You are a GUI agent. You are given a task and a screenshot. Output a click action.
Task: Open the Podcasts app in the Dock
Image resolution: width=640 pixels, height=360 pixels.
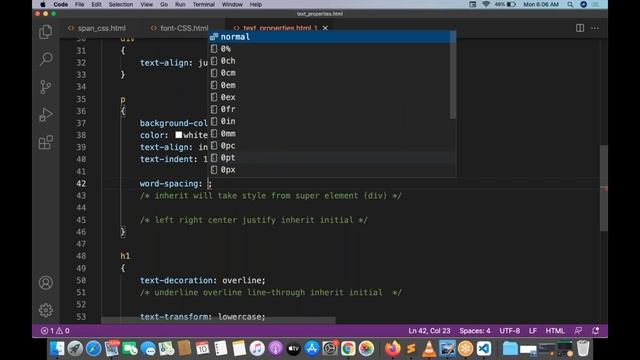(x=276, y=349)
